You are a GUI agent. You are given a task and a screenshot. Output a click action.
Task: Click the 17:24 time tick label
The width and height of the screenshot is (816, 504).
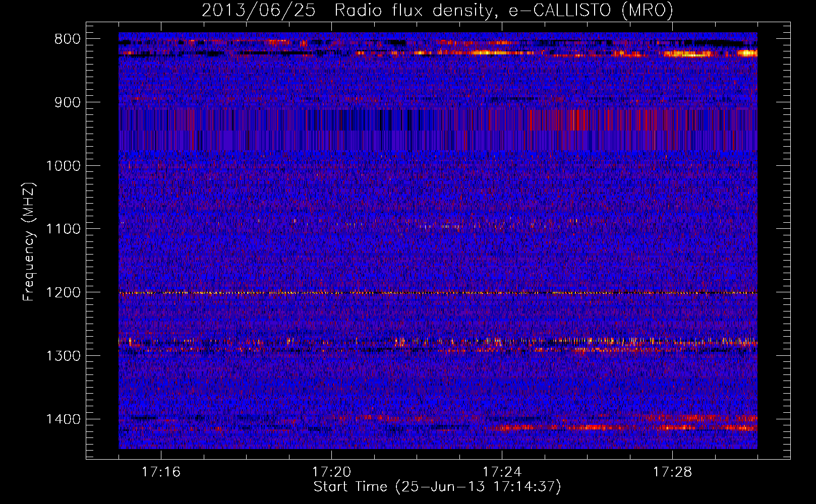tap(502, 472)
